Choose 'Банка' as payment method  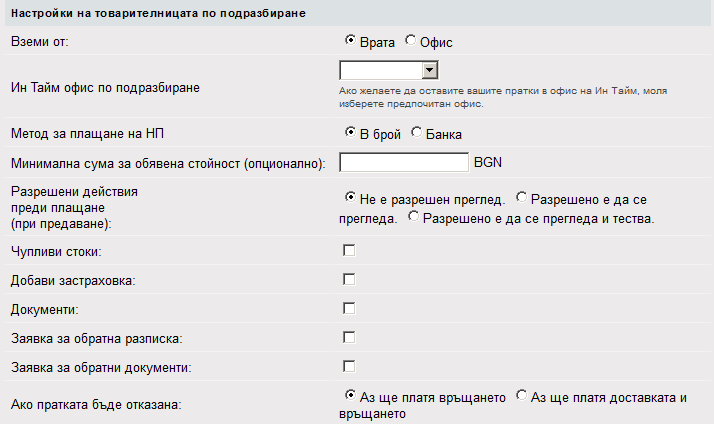click(x=417, y=132)
